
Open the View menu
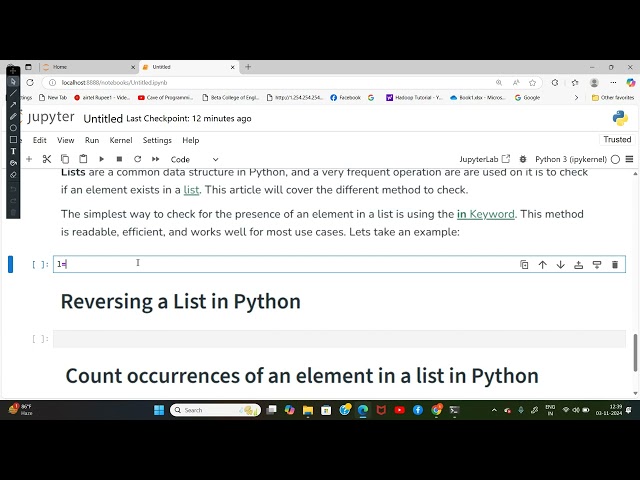(65, 140)
